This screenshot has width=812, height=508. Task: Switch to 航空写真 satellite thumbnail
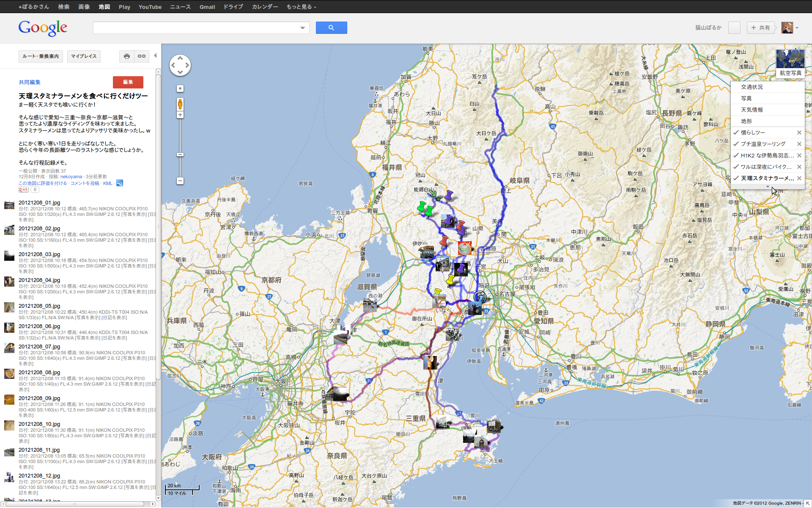pos(790,63)
